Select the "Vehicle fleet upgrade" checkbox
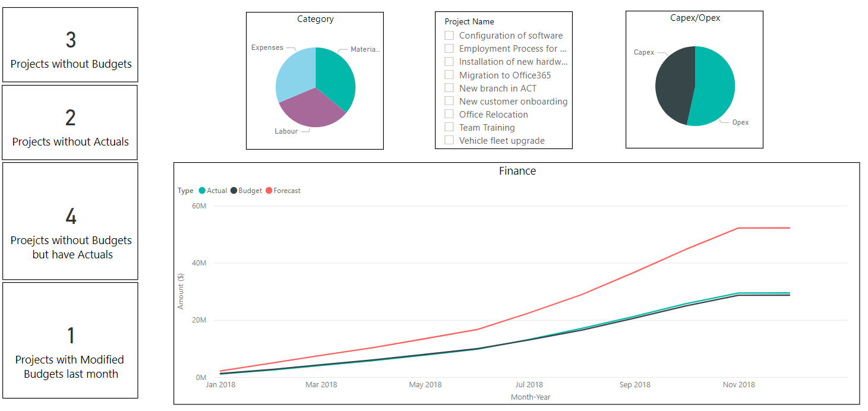Screen dimensions: 868x411 pos(449,140)
